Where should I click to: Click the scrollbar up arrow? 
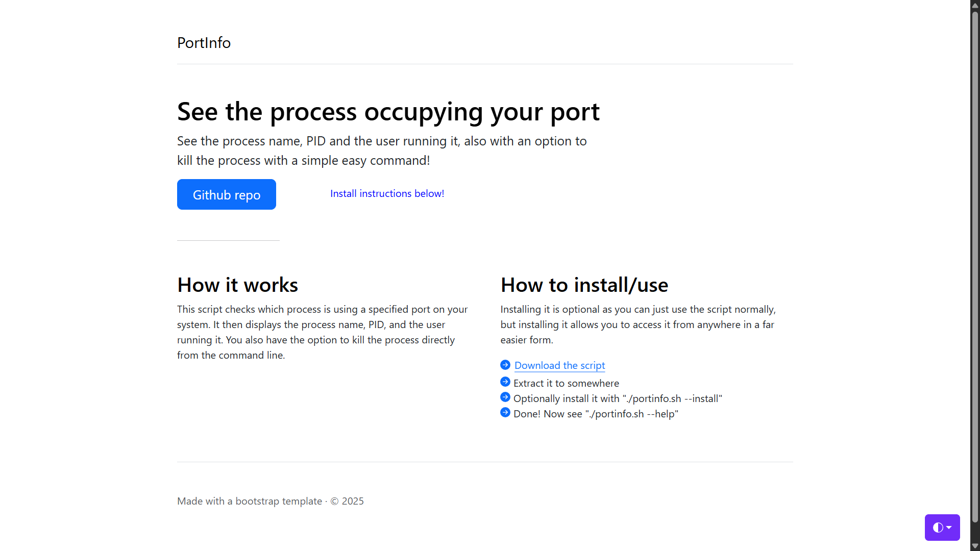(x=975, y=5)
